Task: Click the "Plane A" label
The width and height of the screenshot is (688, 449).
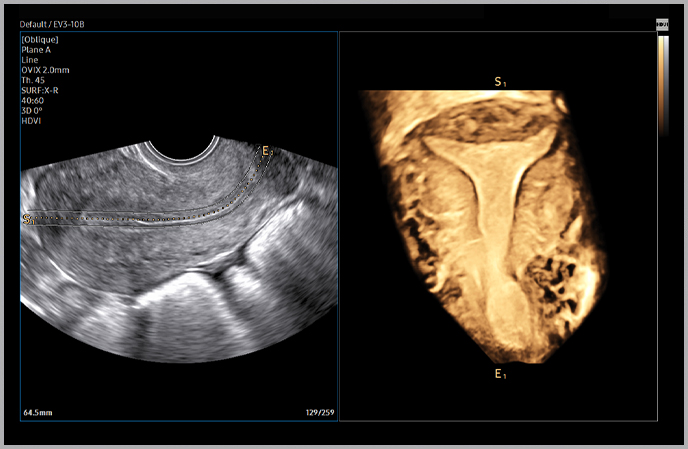Action: [x=36, y=50]
